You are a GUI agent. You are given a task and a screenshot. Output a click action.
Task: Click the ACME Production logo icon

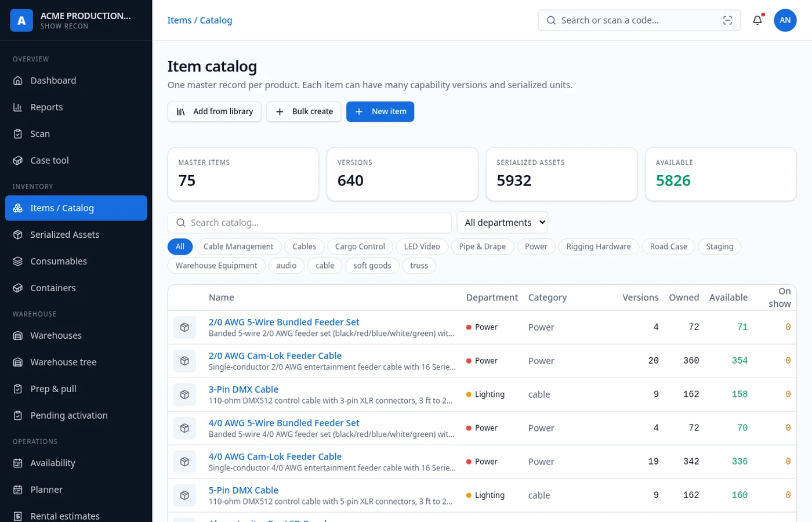(x=21, y=20)
